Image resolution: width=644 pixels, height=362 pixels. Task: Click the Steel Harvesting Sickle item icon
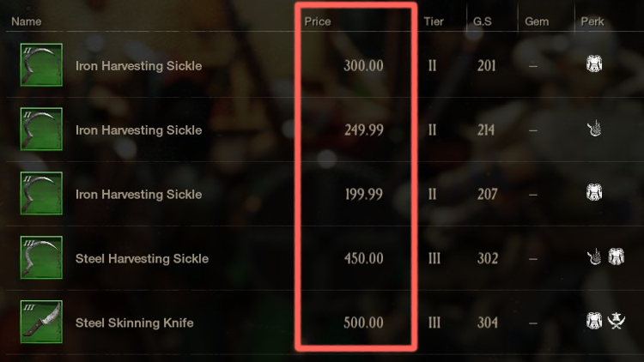[41, 258]
